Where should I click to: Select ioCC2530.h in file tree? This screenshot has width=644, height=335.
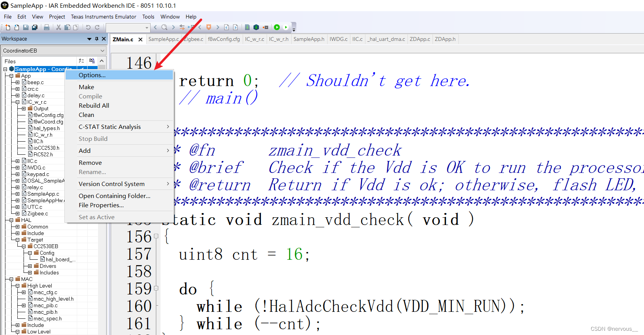46,148
